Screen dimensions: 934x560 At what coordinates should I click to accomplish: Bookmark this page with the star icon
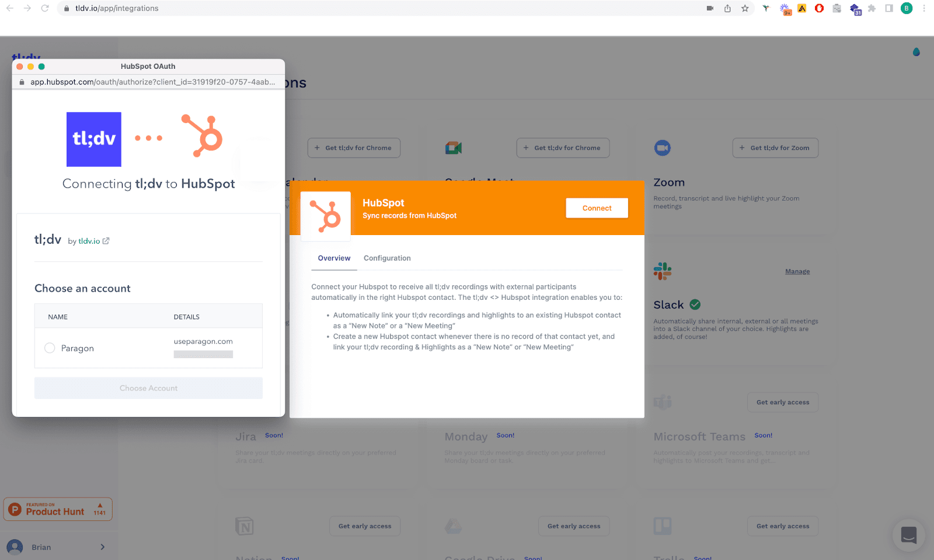[745, 8]
